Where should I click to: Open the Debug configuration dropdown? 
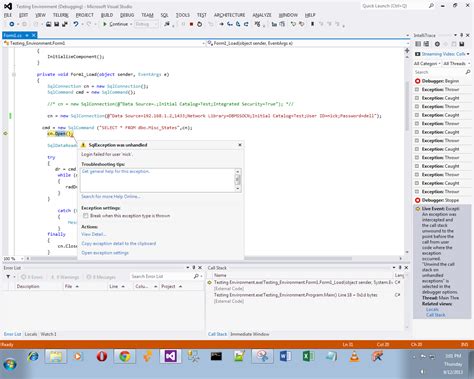(146, 24)
